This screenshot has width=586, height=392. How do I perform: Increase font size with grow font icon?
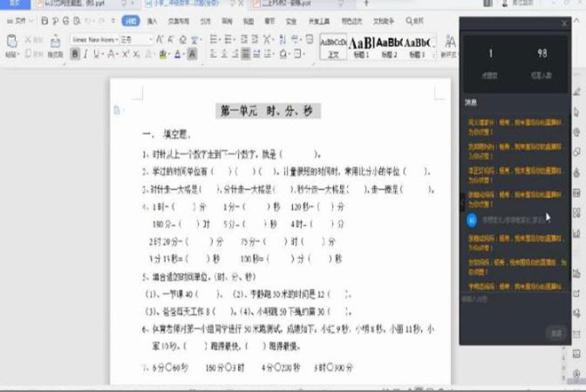(x=160, y=39)
